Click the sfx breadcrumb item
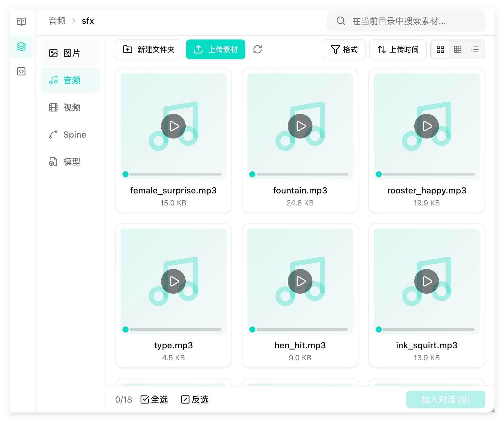 coord(88,21)
